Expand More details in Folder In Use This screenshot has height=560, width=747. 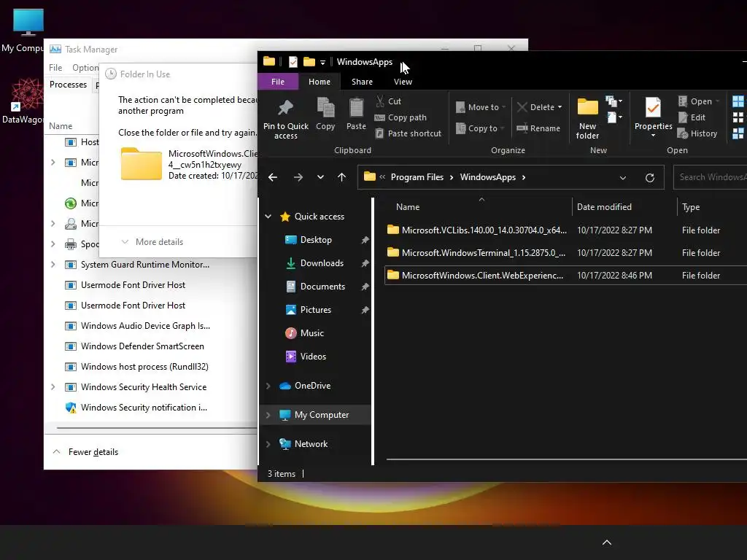[152, 242]
